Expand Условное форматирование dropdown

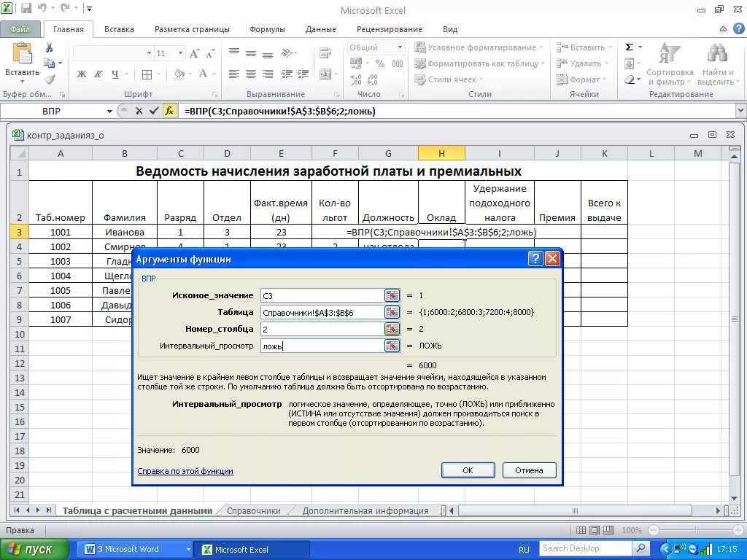pos(541,47)
